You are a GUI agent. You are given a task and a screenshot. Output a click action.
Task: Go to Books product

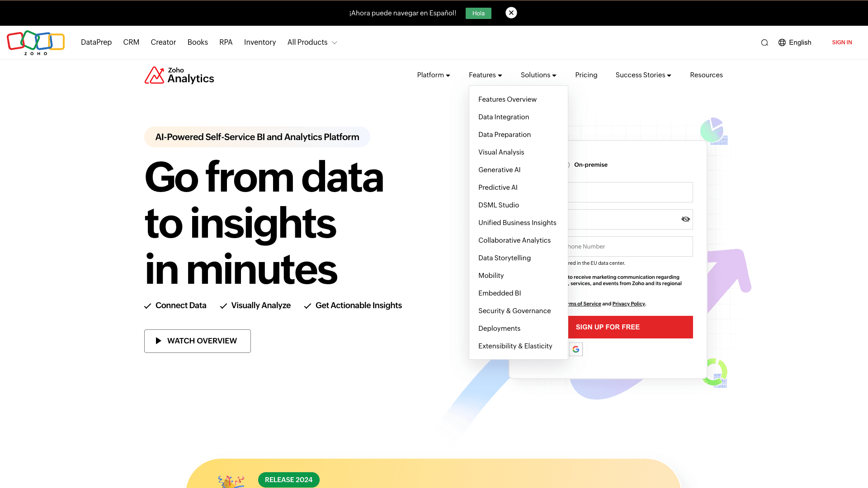pos(198,42)
